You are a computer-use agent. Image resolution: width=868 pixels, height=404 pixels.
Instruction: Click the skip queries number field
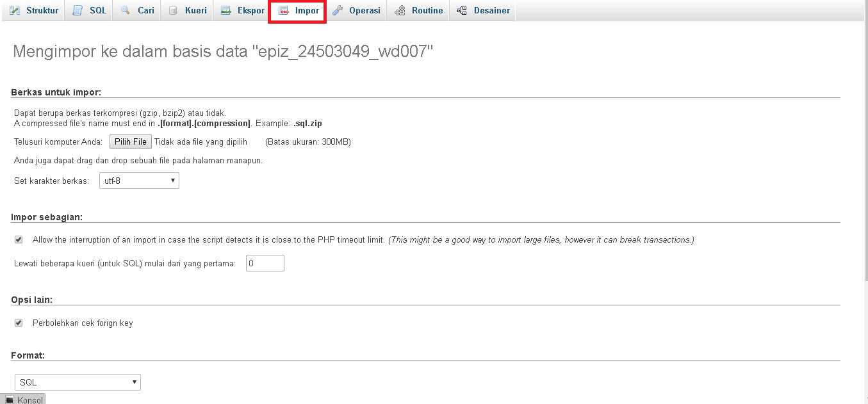[265, 263]
